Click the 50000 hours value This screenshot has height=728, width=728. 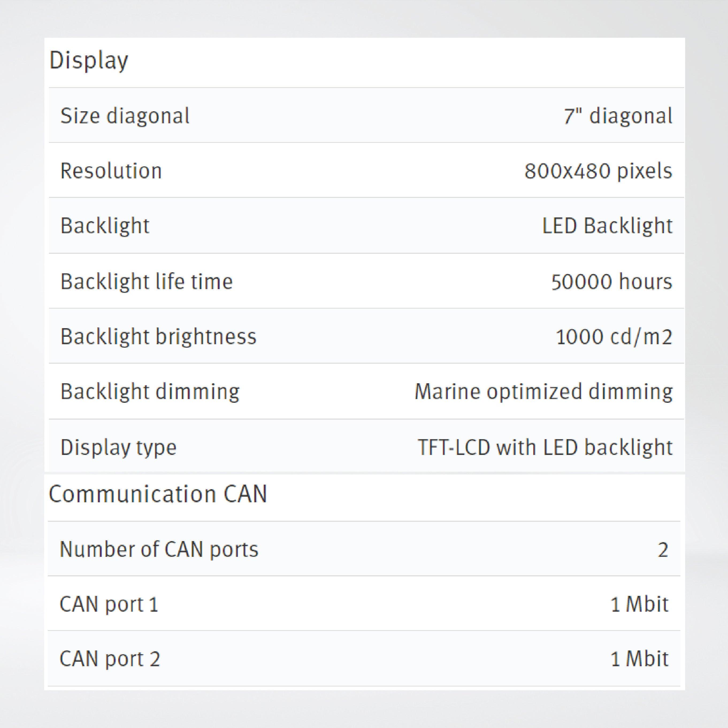click(x=611, y=281)
